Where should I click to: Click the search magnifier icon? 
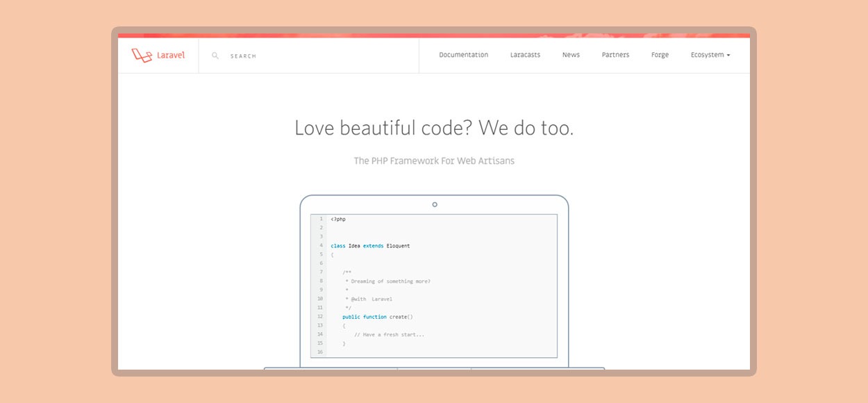point(215,56)
